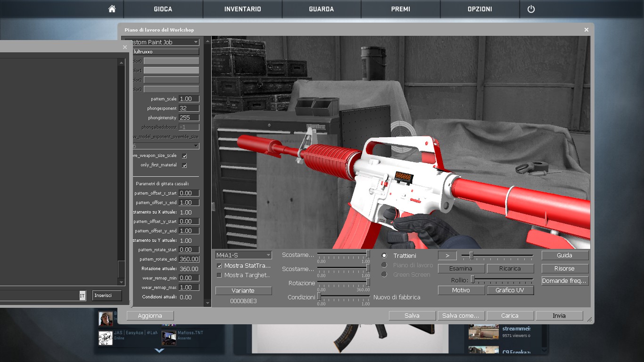Click the Nuovo di fabbrica condition label
Viewport: 644px width, 362px height.
(397, 297)
